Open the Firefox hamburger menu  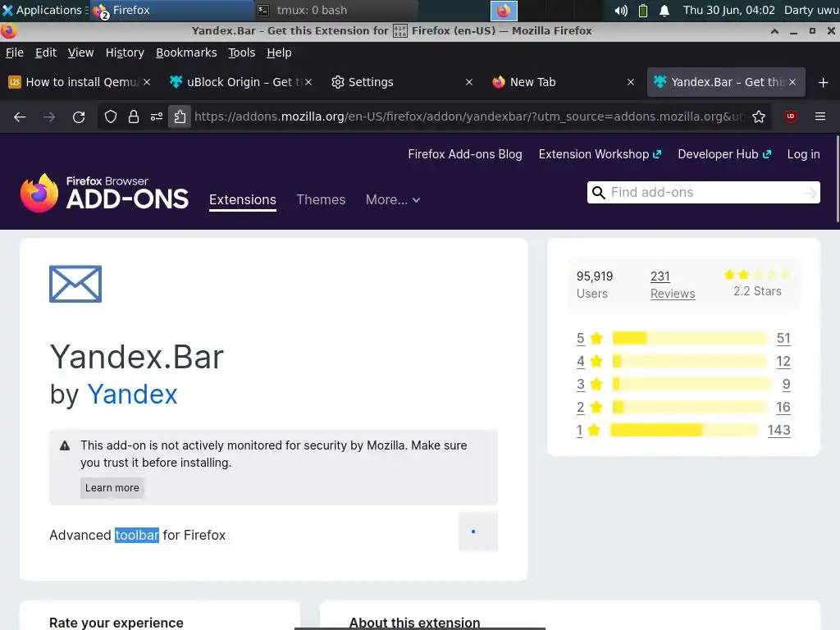[x=820, y=116]
